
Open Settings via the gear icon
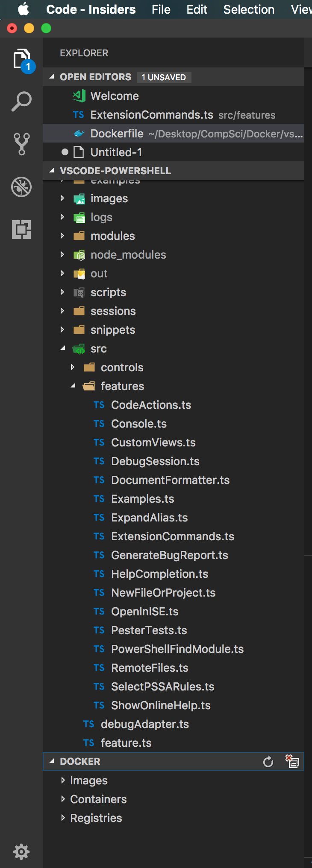[x=21, y=851]
